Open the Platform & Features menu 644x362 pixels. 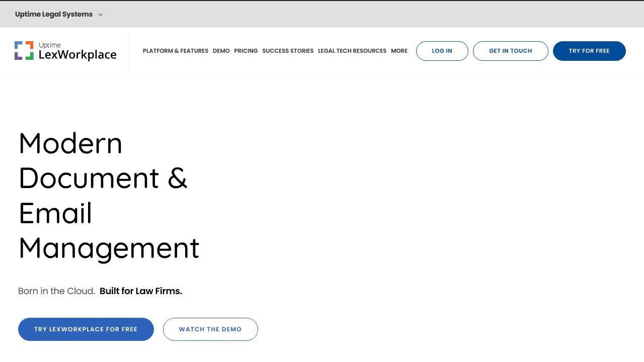[175, 51]
